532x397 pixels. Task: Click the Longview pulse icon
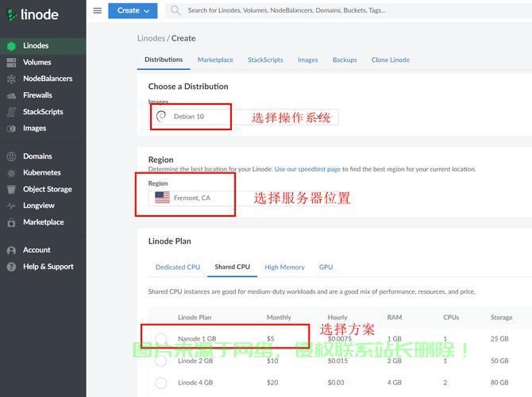point(11,206)
